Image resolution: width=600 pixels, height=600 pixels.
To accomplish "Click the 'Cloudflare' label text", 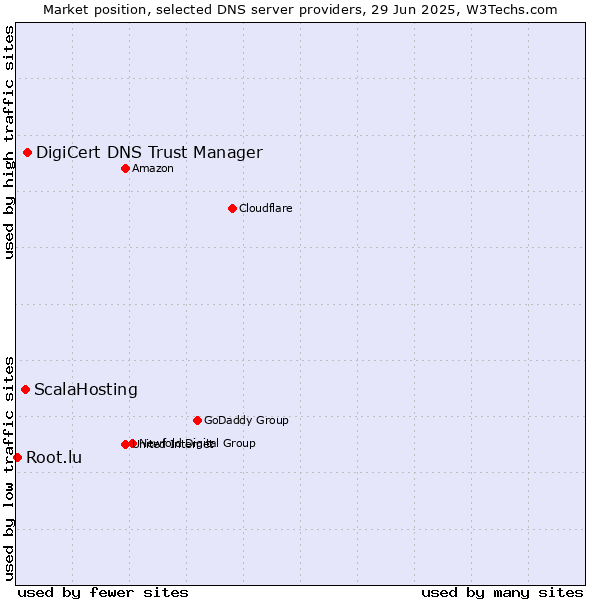I will [266, 208].
